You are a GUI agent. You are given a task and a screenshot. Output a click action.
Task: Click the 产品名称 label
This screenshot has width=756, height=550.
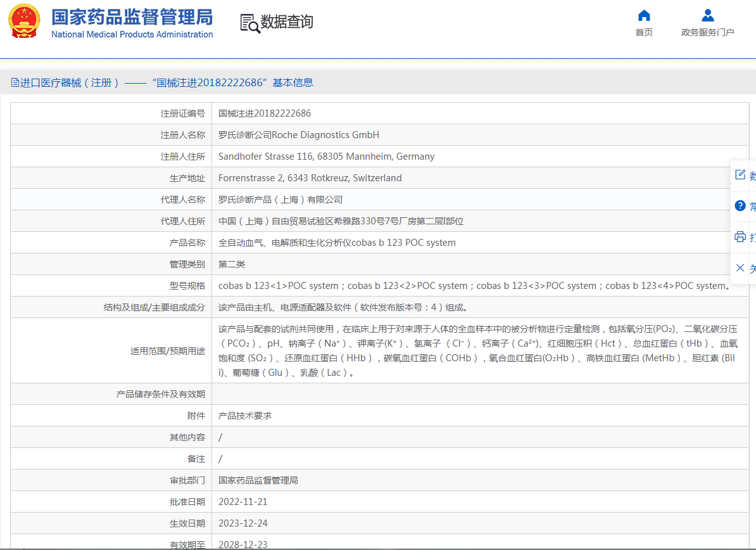(x=187, y=243)
